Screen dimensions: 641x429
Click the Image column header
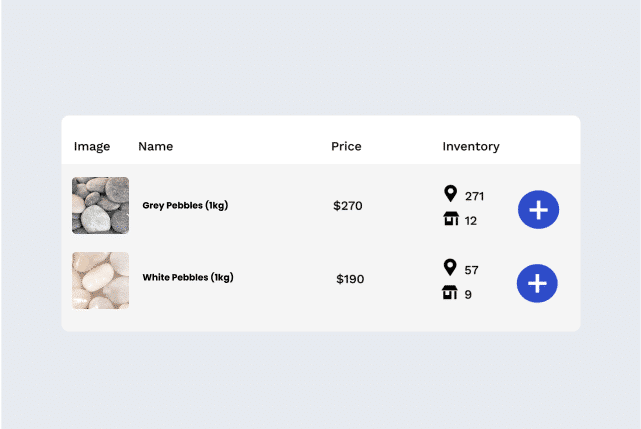[x=92, y=146]
